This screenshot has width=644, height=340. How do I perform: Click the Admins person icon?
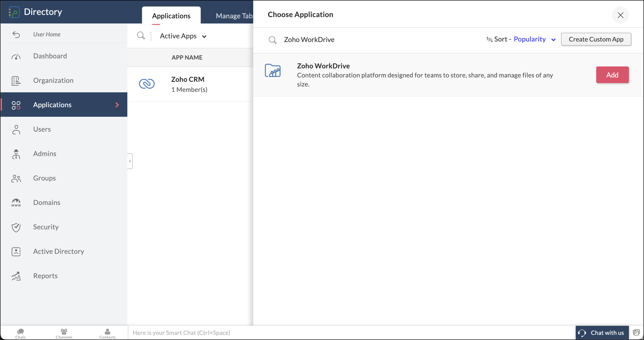(x=16, y=154)
